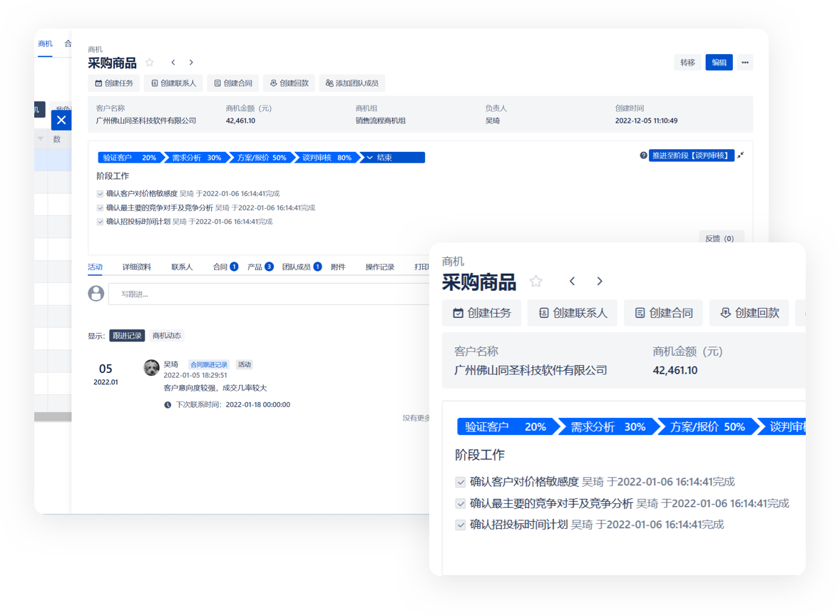
Task: Switch to 活动 tab
Action: click(95, 267)
